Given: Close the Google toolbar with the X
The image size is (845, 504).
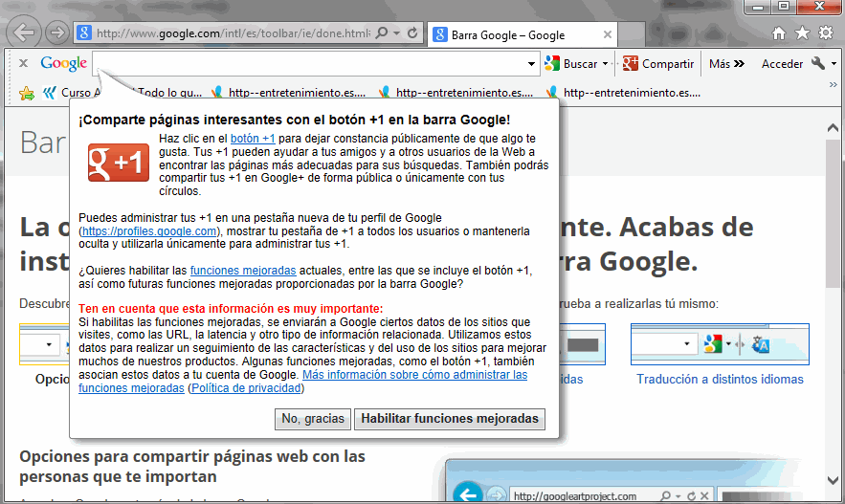Looking at the screenshot, I should 23,63.
